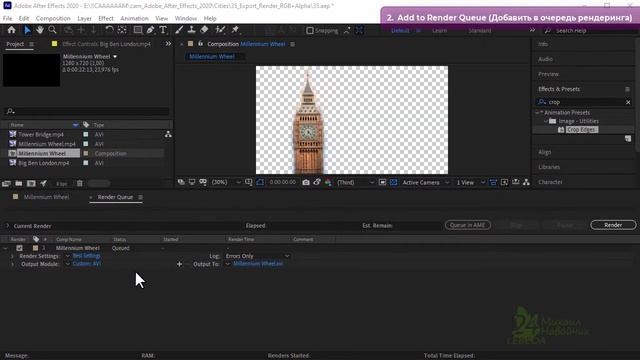The image size is (640, 360).
Task: Create a new folder in Project panel
Action: pos(19,184)
